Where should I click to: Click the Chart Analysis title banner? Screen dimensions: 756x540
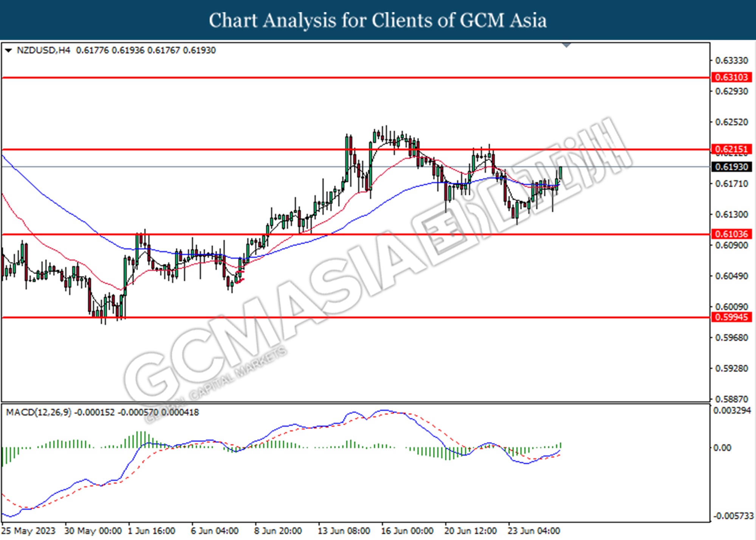(x=378, y=20)
